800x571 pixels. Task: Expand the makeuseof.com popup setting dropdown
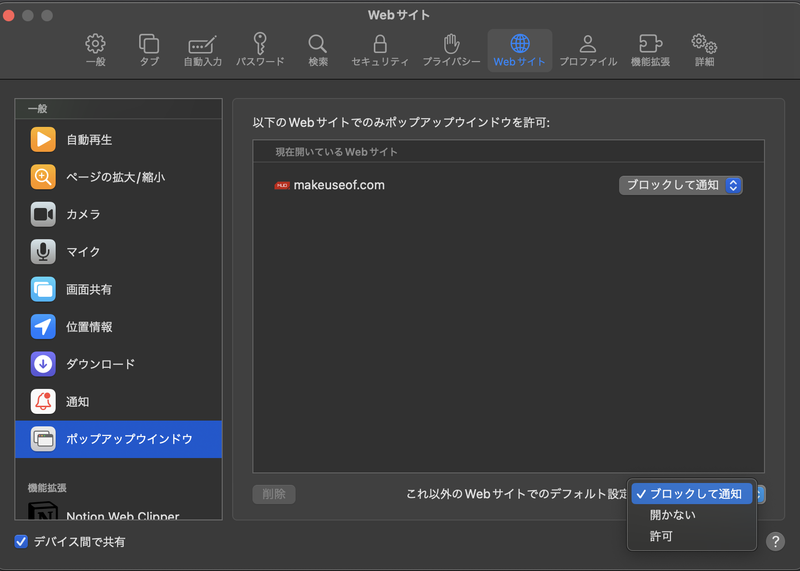[x=680, y=185]
